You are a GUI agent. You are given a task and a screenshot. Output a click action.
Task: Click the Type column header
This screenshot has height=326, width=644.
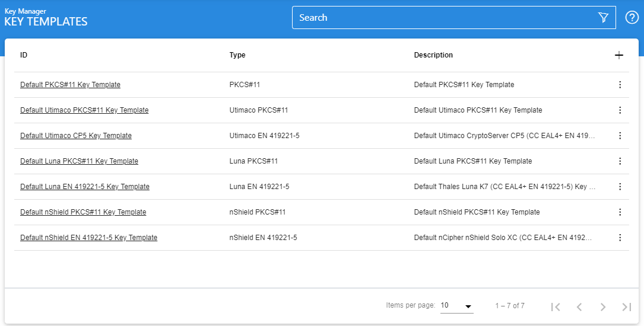pyautogui.click(x=237, y=55)
